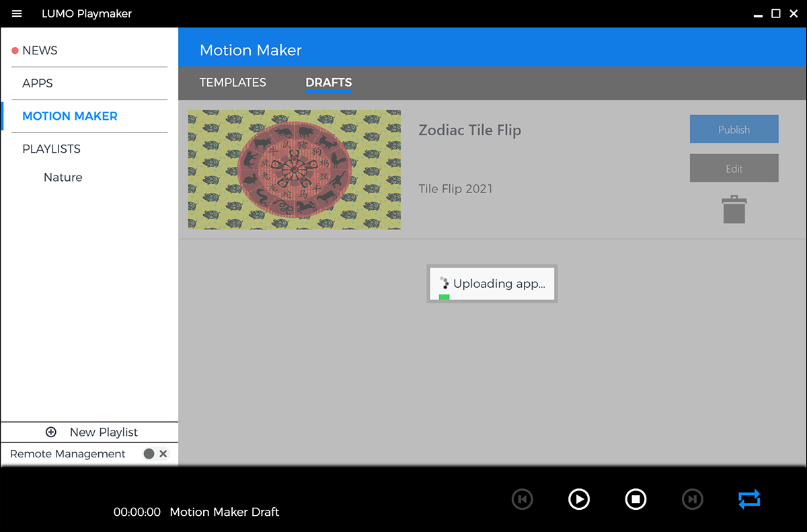Click the red NEWS notification dot

tap(16, 50)
